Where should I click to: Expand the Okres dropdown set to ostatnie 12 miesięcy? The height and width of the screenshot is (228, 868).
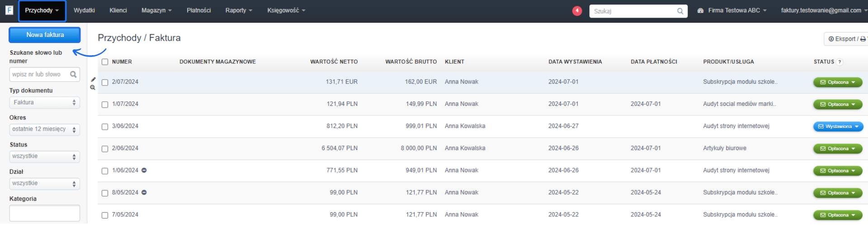[44, 130]
